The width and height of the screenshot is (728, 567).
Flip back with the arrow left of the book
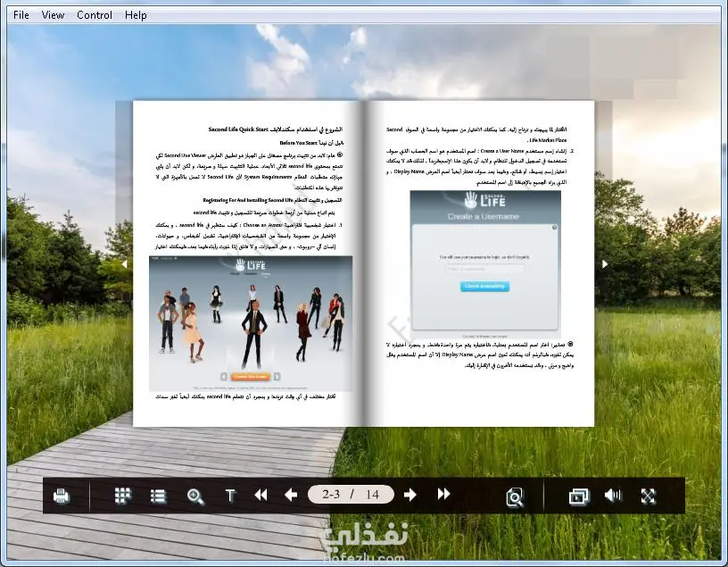point(124,264)
